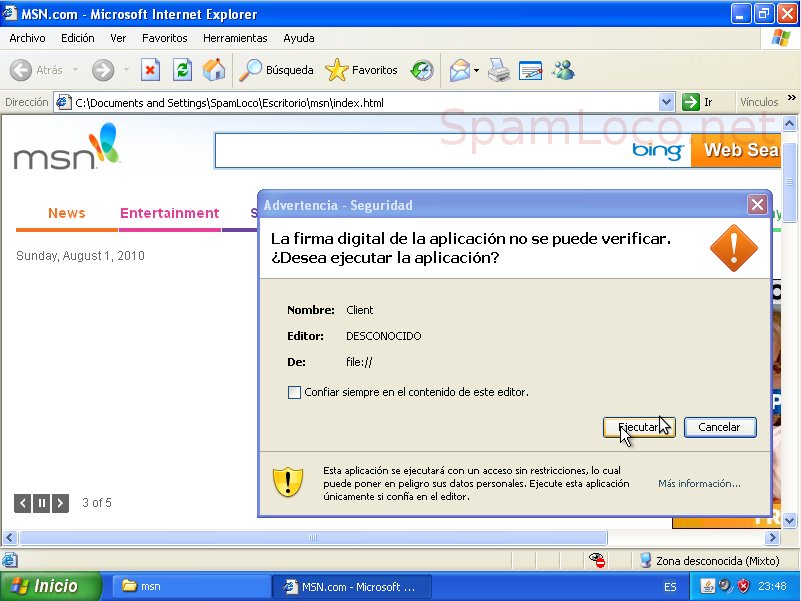The height and width of the screenshot is (601, 801).
Task: Click the red security shield tray icon
Action: click(x=744, y=586)
